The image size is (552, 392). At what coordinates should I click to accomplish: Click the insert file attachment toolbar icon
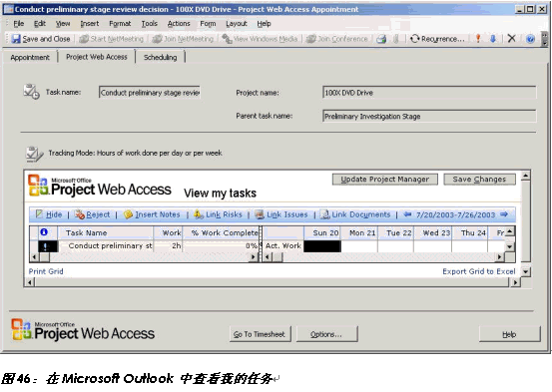[x=396, y=39]
